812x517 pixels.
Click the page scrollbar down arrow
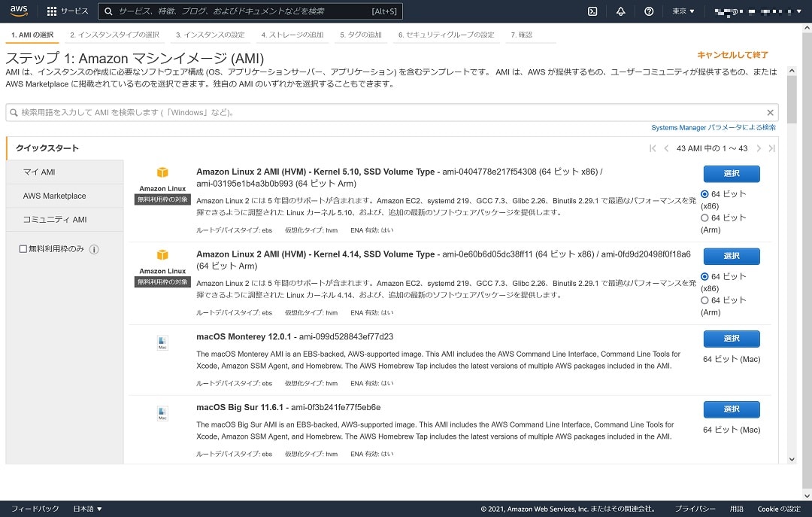807,496
